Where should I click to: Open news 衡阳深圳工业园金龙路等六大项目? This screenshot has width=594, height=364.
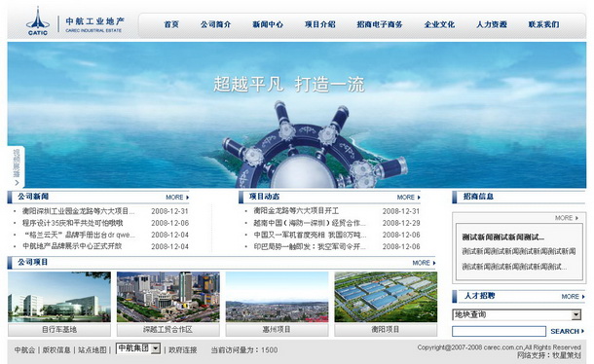[x=79, y=211]
